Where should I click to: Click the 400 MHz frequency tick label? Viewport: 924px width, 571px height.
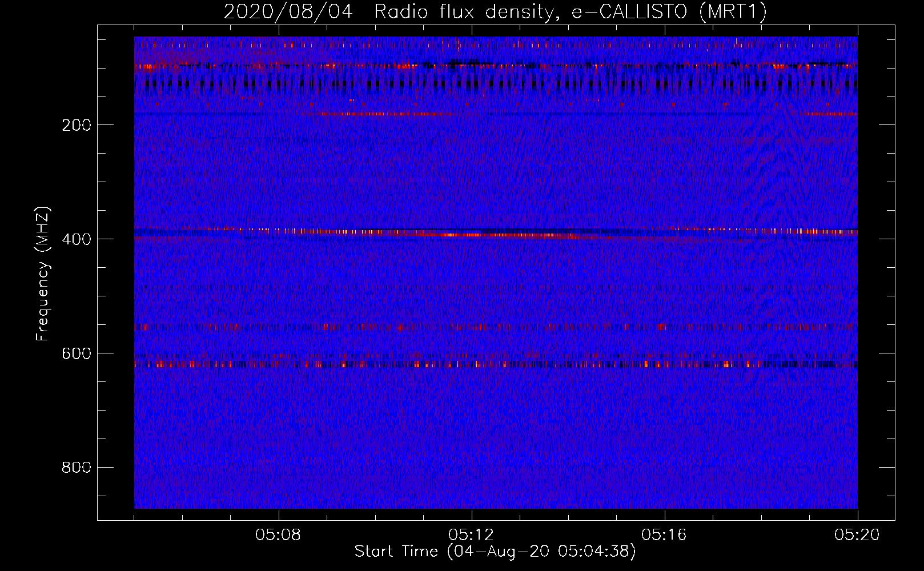tap(77, 239)
